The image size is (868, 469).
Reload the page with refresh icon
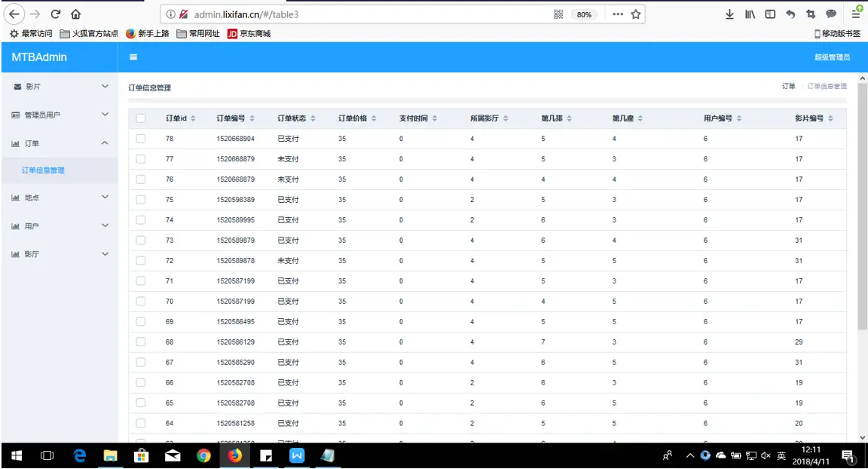click(x=55, y=14)
